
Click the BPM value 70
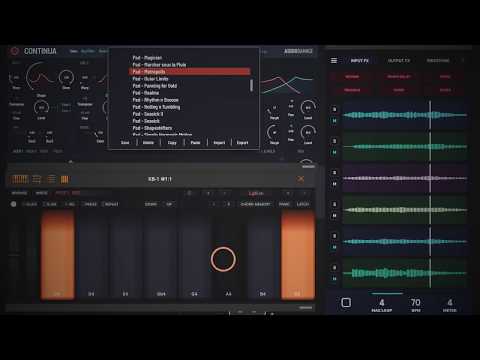tap(415, 303)
